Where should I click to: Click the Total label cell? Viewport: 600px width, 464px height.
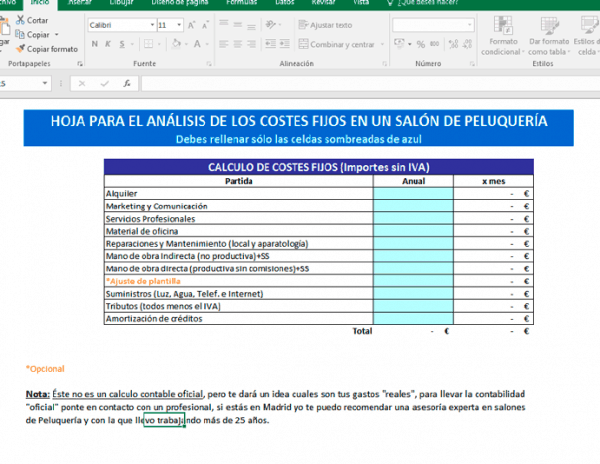point(362,331)
